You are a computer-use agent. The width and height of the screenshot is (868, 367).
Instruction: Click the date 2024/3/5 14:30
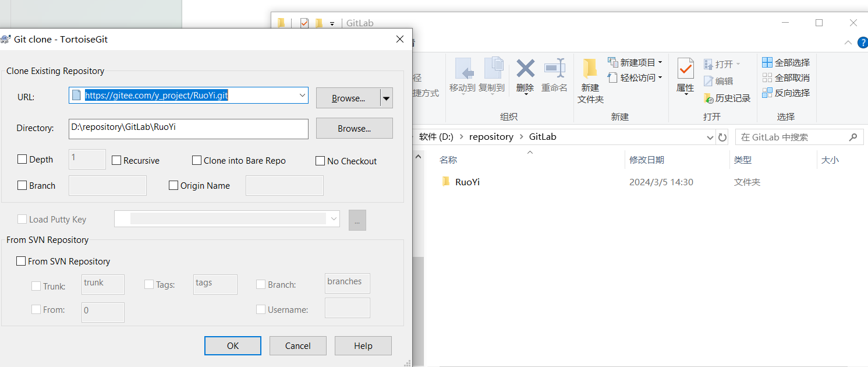coord(661,182)
